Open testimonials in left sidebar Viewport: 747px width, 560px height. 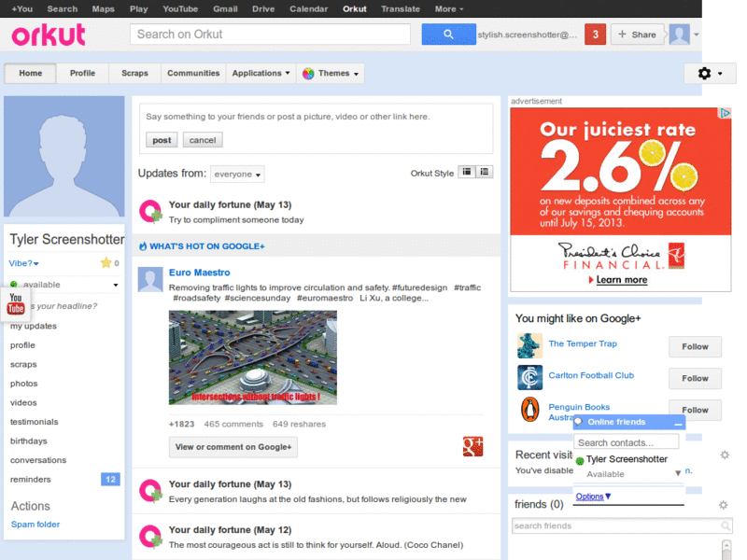[x=35, y=422]
